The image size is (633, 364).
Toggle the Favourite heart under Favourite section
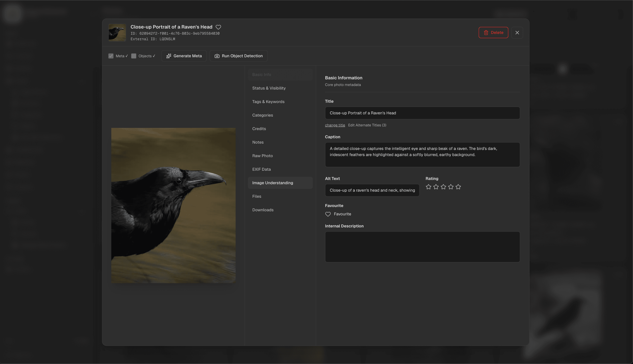[328, 214]
